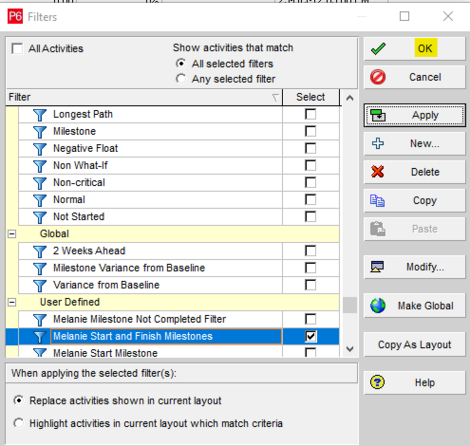Screen dimensions: 470x446
Task: Uncheck Melanie Start and Finish Milestones checkbox
Action: tap(310, 336)
